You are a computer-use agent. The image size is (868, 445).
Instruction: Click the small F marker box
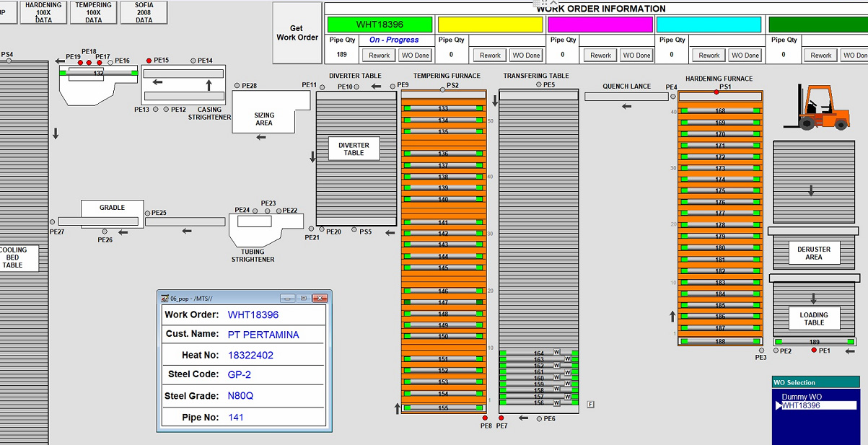[x=591, y=404]
